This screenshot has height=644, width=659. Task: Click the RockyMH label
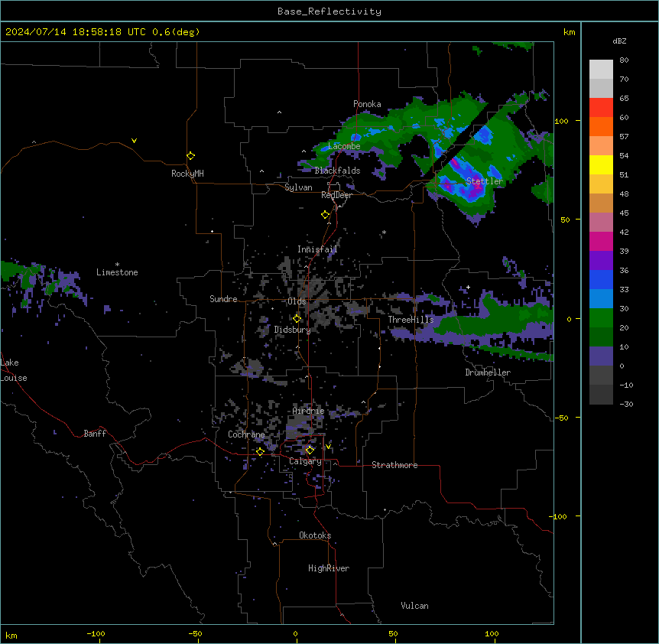pyautogui.click(x=187, y=174)
